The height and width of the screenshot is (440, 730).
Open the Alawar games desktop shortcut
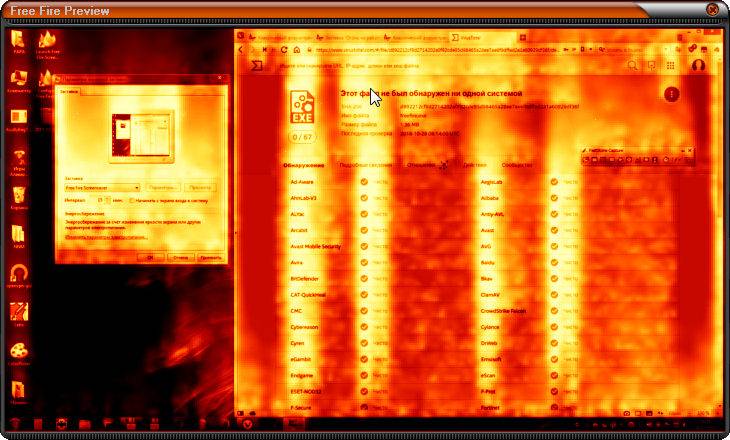tap(19, 162)
